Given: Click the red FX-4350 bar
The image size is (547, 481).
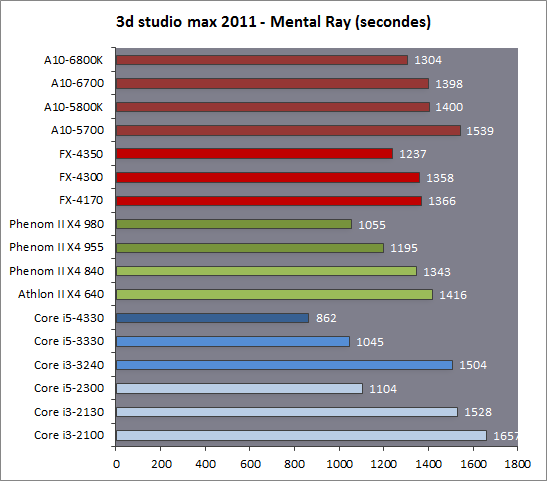Looking at the screenshot, I should tap(254, 154).
